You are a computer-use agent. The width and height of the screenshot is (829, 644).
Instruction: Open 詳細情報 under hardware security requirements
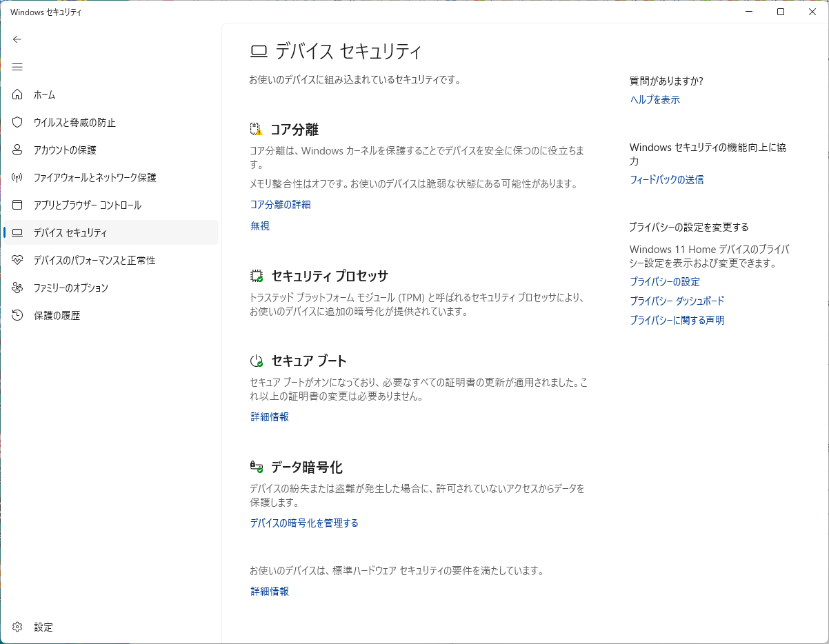270,591
